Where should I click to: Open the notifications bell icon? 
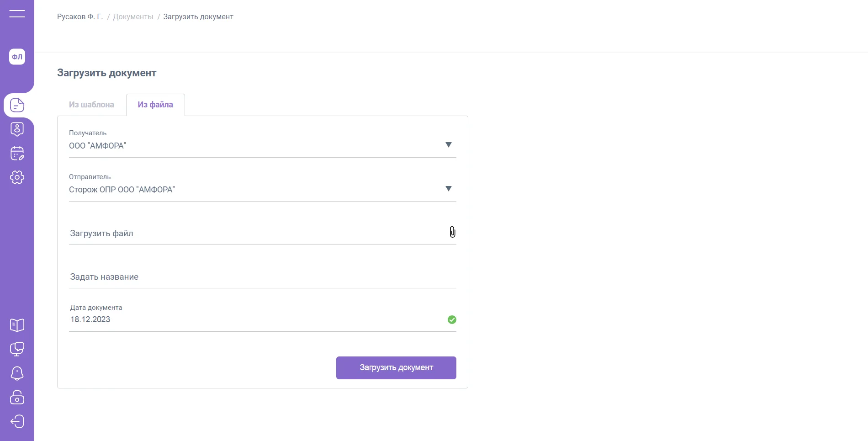[x=17, y=373]
